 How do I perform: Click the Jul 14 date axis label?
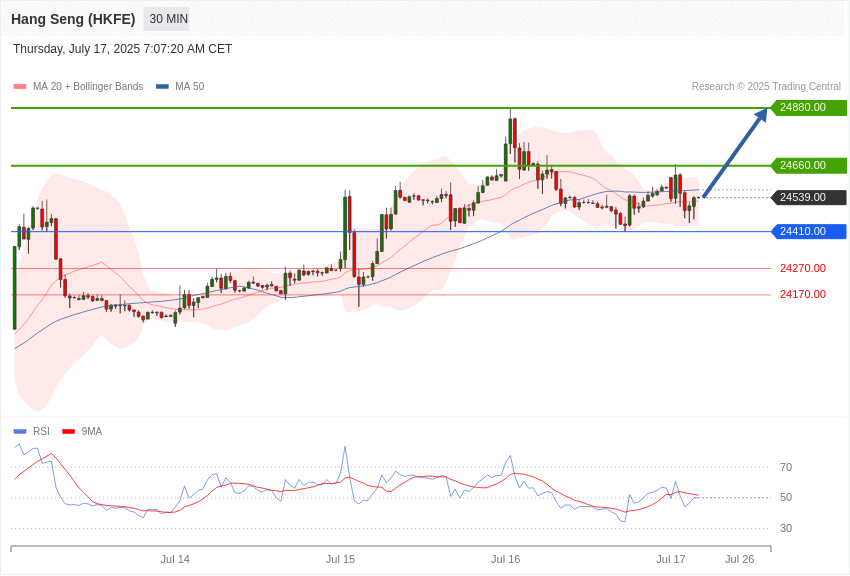pos(175,559)
